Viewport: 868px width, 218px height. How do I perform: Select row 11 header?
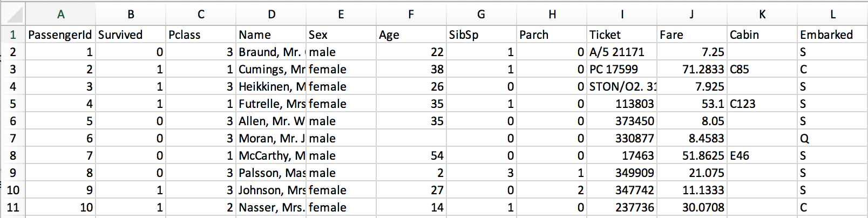pyautogui.click(x=13, y=207)
